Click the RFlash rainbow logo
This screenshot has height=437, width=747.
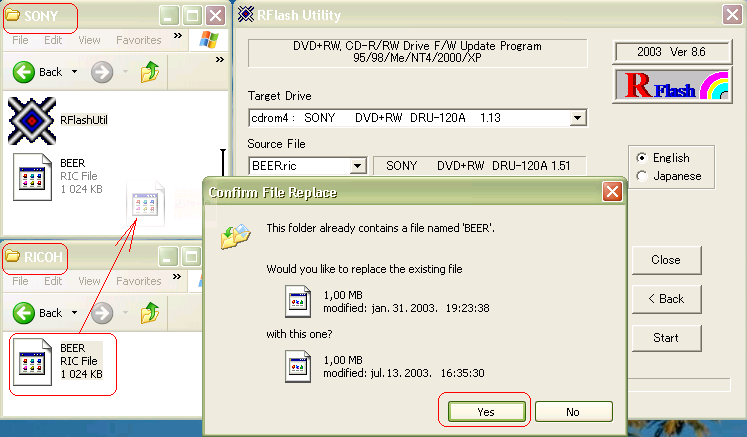[x=672, y=86]
